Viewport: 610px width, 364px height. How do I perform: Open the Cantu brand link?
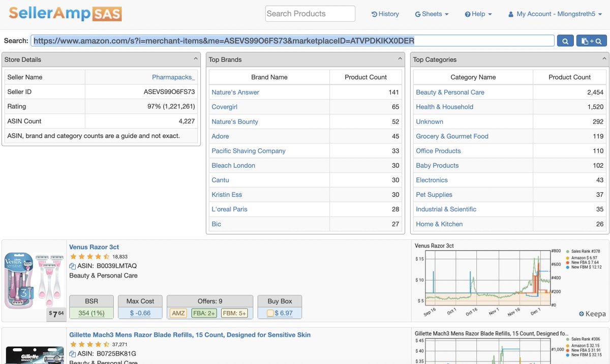click(220, 180)
